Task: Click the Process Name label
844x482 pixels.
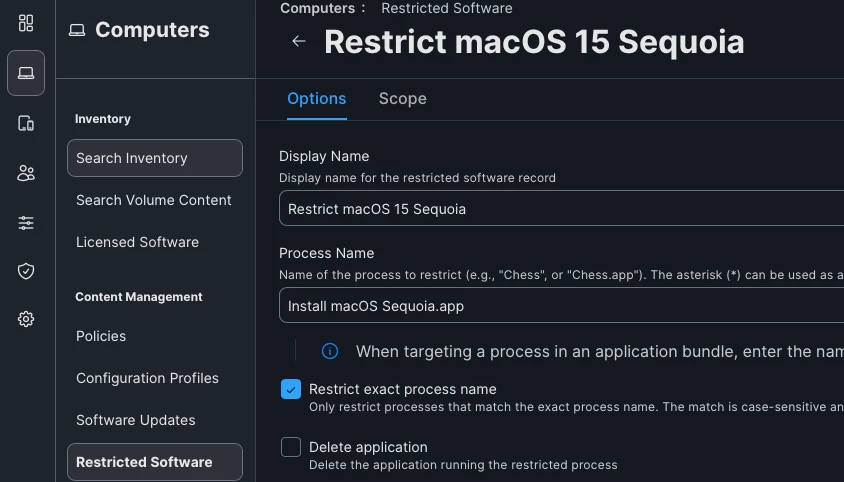Action: tap(327, 253)
